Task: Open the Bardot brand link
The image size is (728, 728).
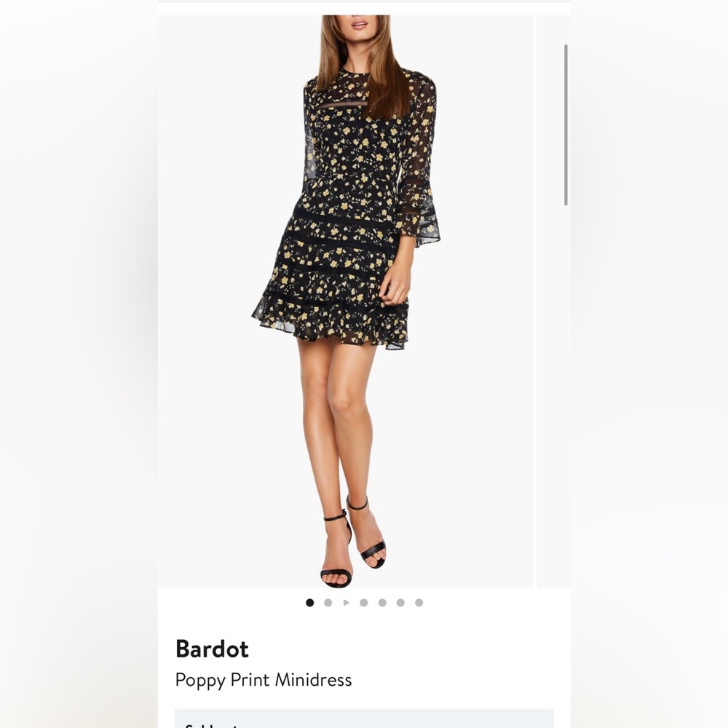Action: tap(212, 649)
